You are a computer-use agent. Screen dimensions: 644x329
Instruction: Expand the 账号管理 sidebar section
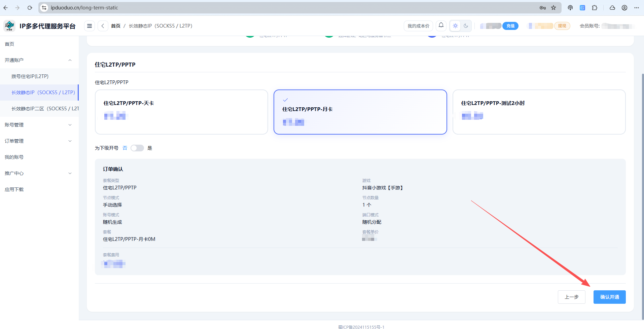pyautogui.click(x=39, y=125)
